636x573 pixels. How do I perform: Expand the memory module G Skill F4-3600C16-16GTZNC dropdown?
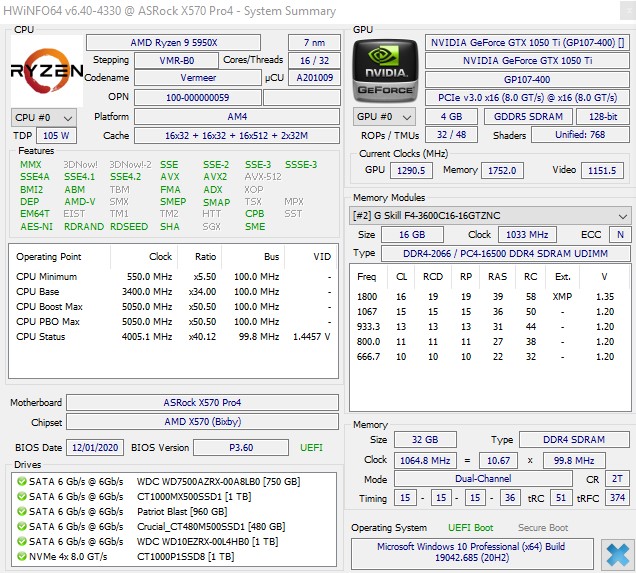pos(490,216)
